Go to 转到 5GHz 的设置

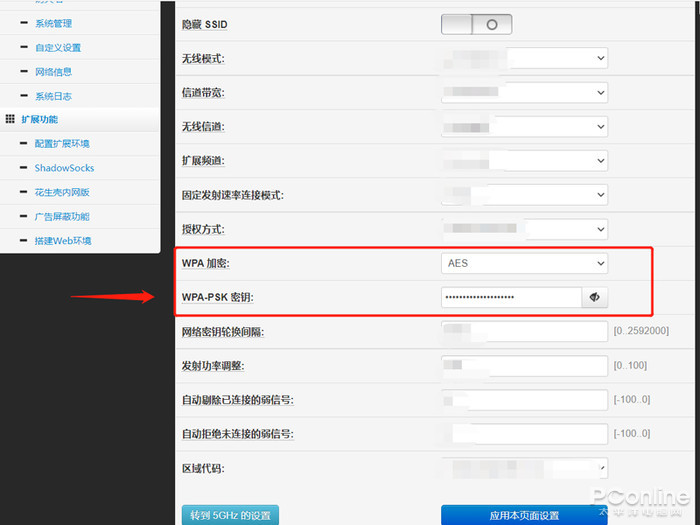point(230,515)
